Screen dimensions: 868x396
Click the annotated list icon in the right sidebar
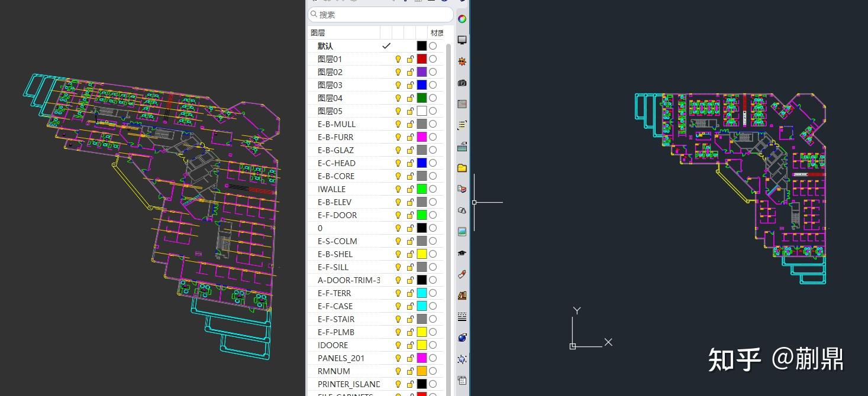point(462,125)
